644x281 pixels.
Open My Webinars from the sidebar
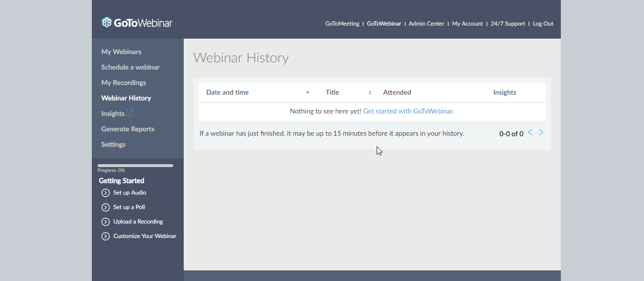[121, 52]
